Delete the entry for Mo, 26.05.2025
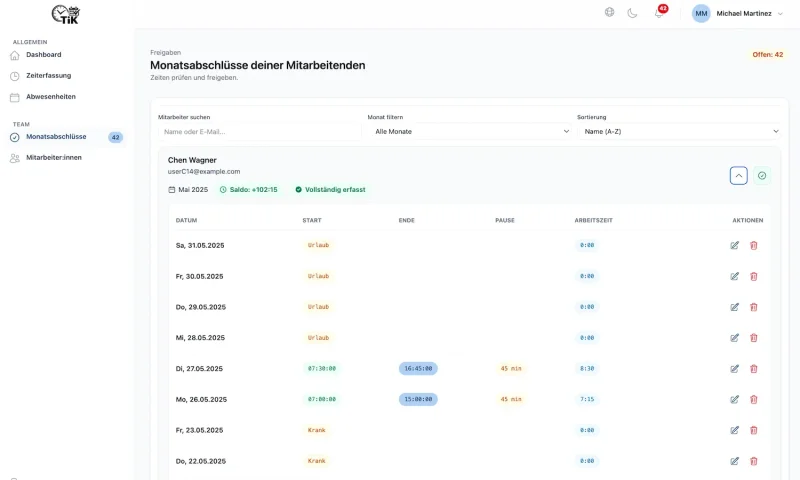 754,399
